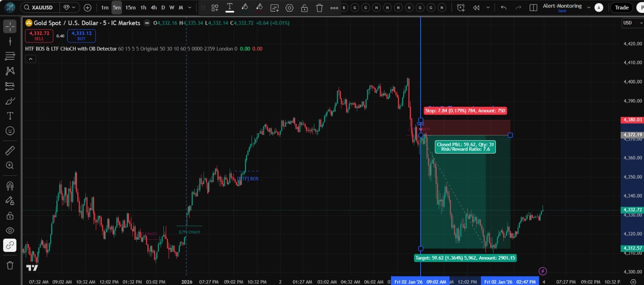644x285 pixels.
Task: Open the A user avatar menu
Action: click(x=599, y=7)
